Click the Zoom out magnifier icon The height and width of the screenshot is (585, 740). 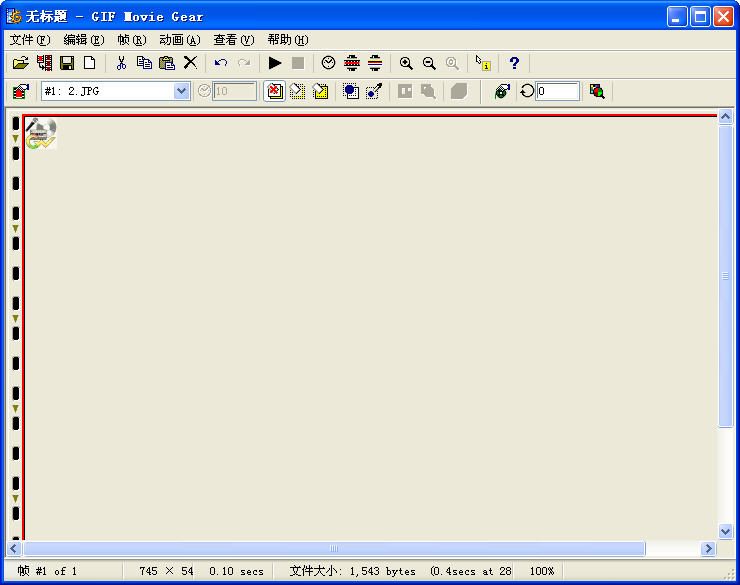click(x=429, y=63)
